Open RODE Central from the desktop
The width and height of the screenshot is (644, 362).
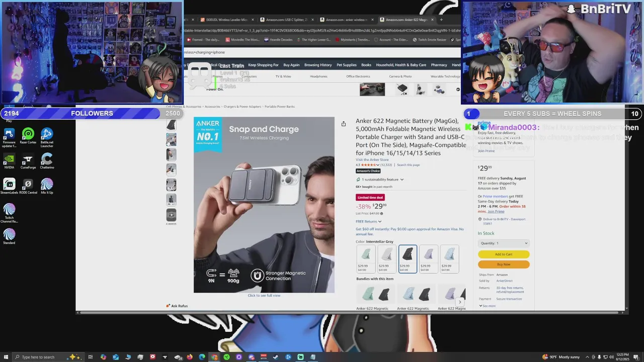click(x=28, y=187)
